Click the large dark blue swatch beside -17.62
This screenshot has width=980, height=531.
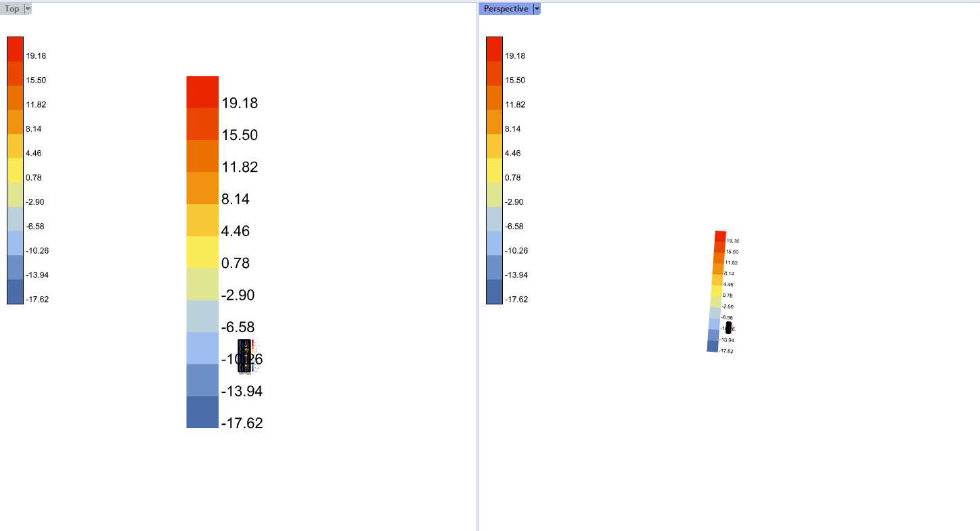click(202, 412)
